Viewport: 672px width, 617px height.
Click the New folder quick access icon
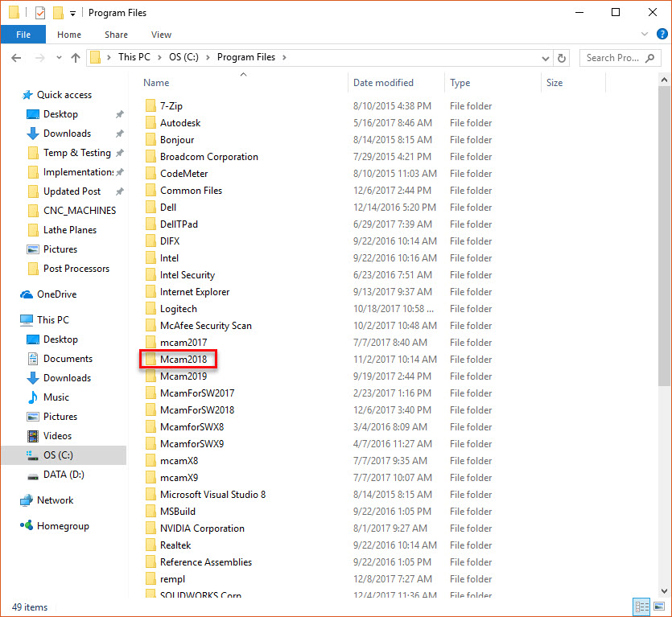(x=58, y=13)
